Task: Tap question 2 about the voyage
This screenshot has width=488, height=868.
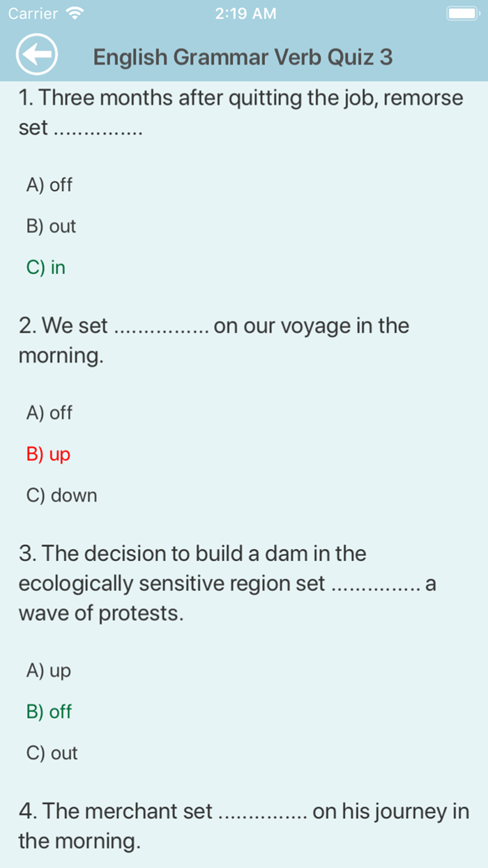Action: (x=214, y=341)
